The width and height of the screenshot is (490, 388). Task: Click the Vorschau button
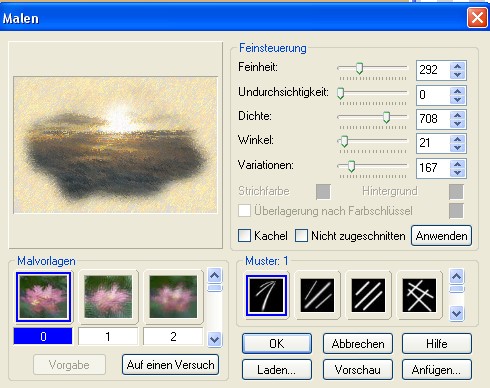(358, 370)
